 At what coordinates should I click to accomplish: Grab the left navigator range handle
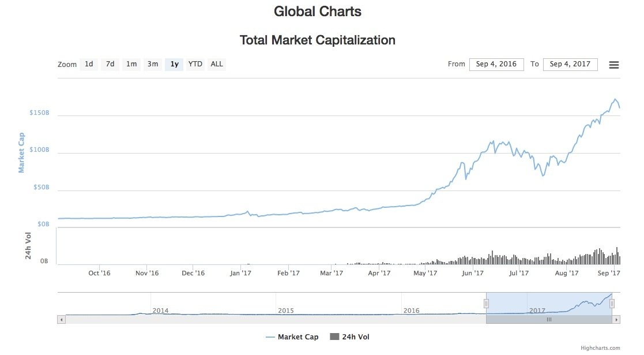486,304
